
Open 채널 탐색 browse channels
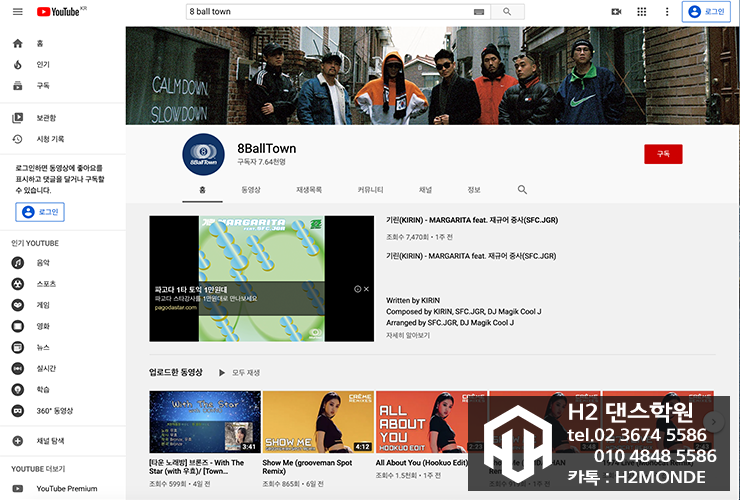coord(63,441)
